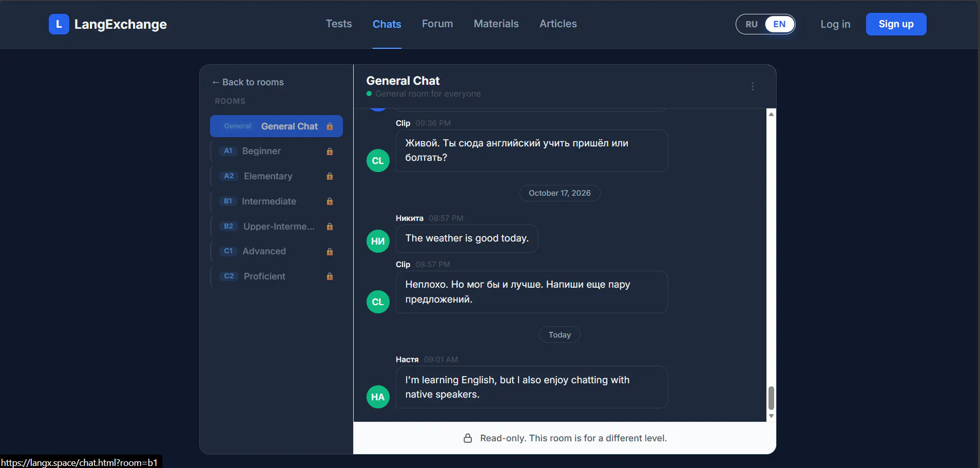Click CL avatar on 08:57 PM message
This screenshot has height=468, width=980.
(378, 302)
